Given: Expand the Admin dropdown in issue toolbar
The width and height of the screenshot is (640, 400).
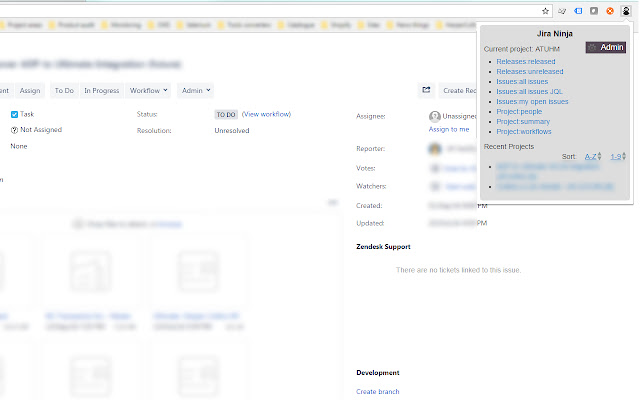Looking at the screenshot, I should coord(196,90).
